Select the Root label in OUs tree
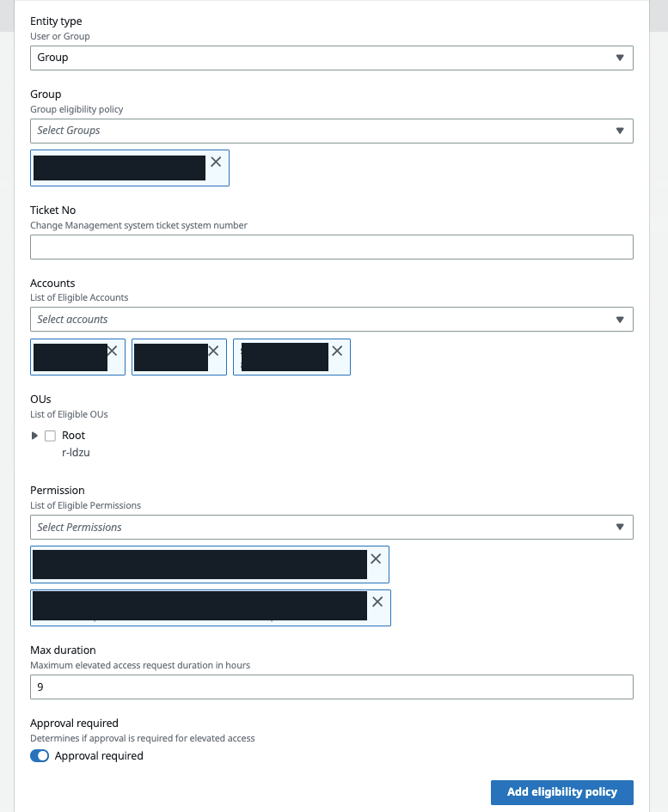 [x=74, y=436]
